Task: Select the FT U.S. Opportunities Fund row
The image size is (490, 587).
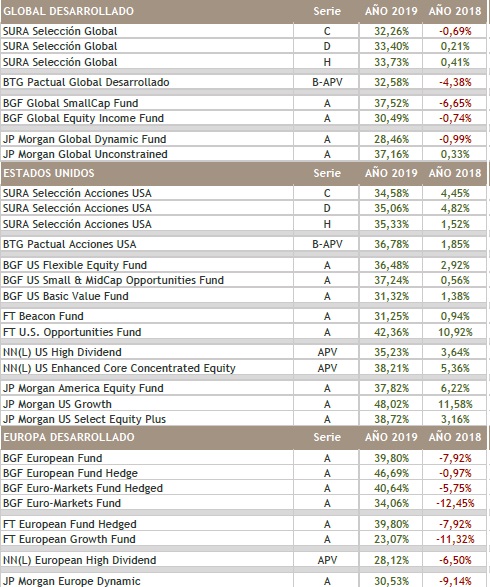Action: click(x=243, y=332)
